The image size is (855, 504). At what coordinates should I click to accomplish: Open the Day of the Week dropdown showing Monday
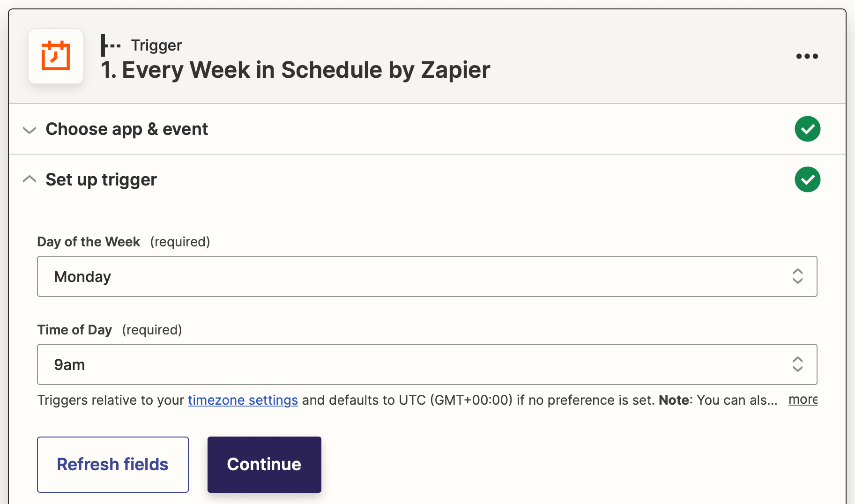(x=427, y=276)
